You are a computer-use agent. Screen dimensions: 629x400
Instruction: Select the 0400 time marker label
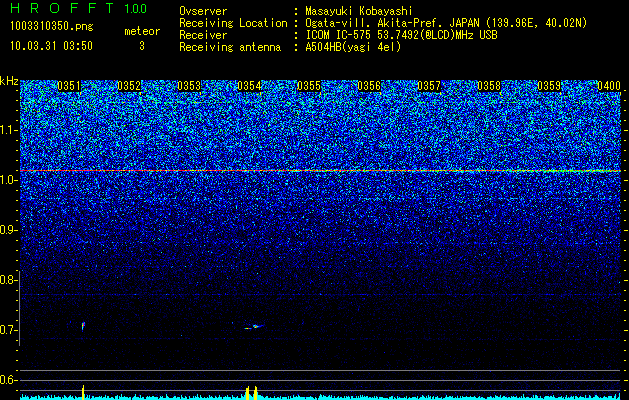(609, 86)
